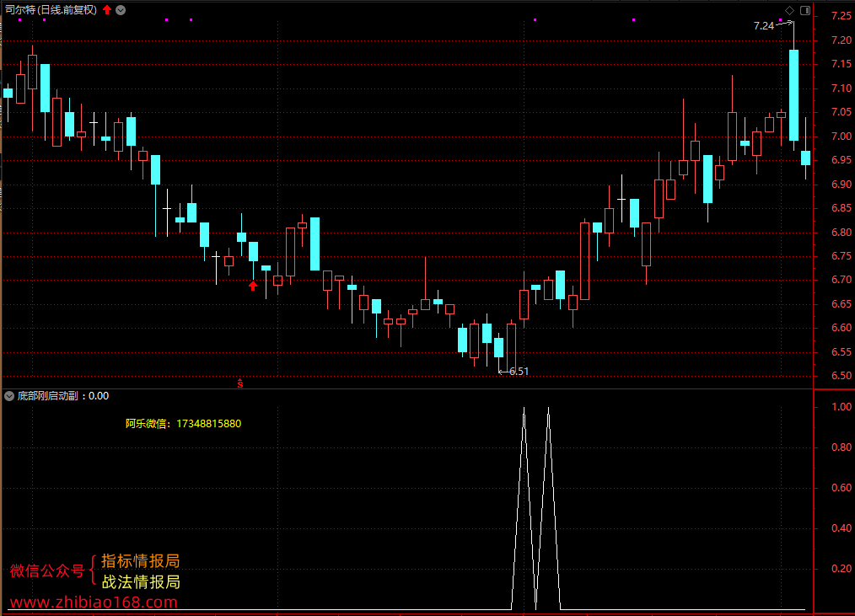Click the red arrow signal marker beneath a candlestick
The image size is (855, 616).
[x=252, y=286]
